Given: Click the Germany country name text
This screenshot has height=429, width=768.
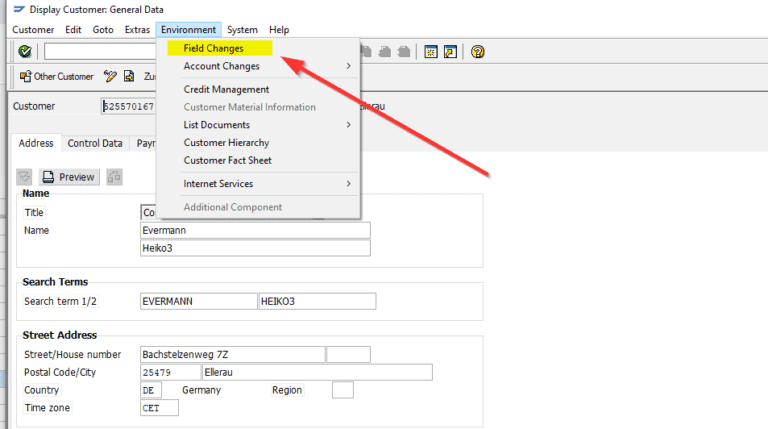Looking at the screenshot, I should pyautogui.click(x=201, y=390).
